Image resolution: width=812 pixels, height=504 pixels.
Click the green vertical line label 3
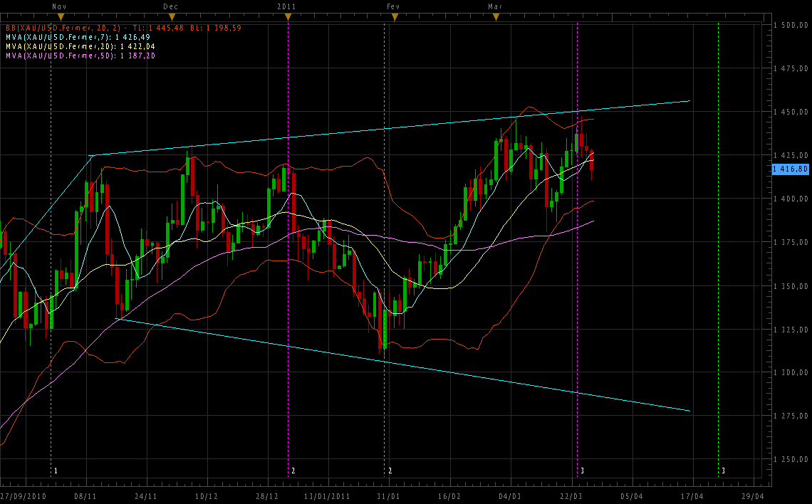(723, 471)
